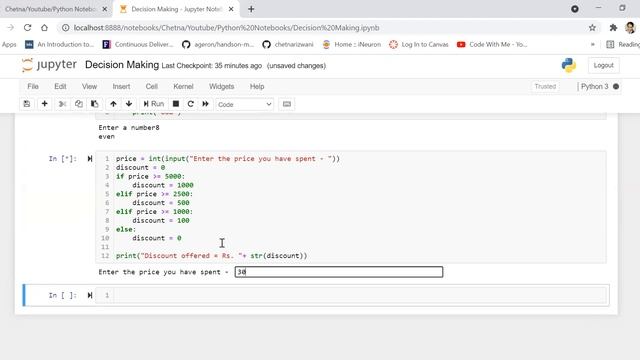Screen dimensions: 640x360
Task: Click the Logout button
Action: pyautogui.click(x=603, y=65)
